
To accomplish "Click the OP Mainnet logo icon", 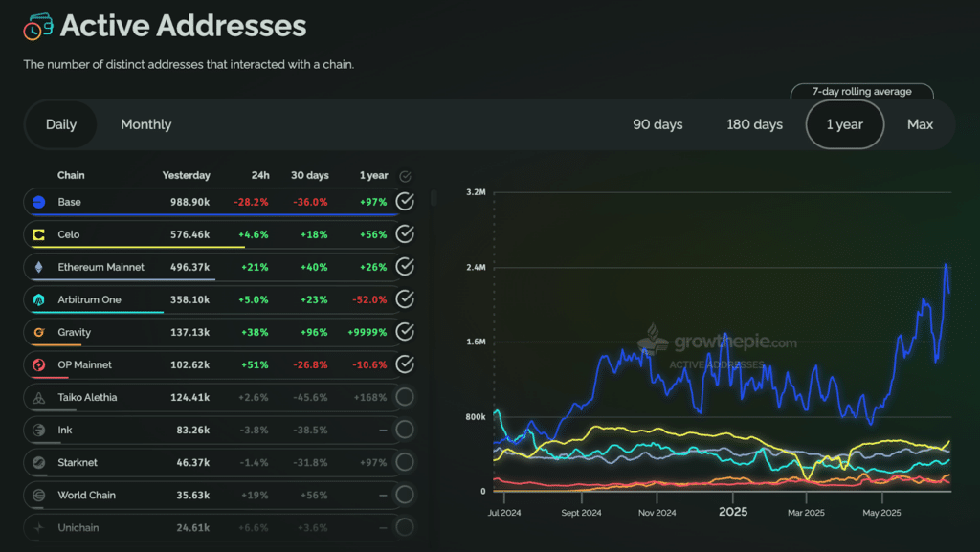I will click(x=38, y=364).
